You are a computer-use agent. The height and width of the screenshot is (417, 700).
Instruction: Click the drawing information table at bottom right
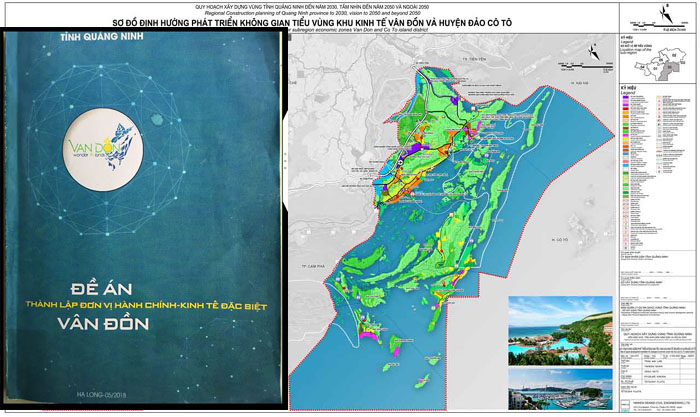pos(657,371)
